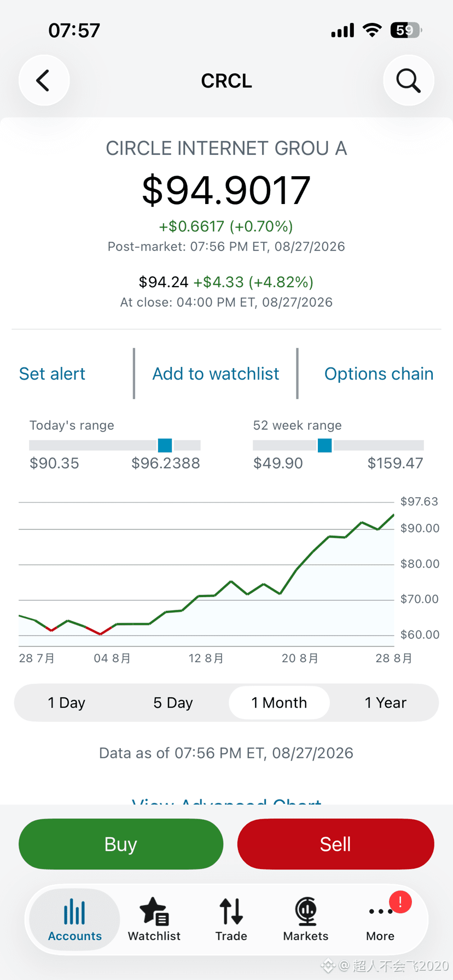The width and height of the screenshot is (453, 980).
Task: Select the 5 Day chart range
Action: [173, 703]
